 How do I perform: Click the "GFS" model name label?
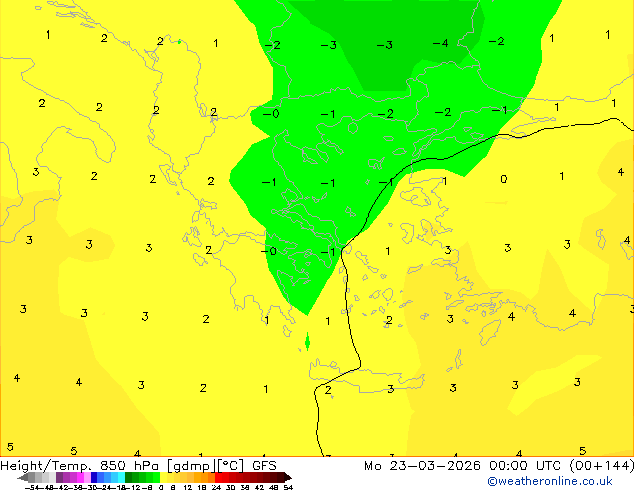tap(264, 466)
